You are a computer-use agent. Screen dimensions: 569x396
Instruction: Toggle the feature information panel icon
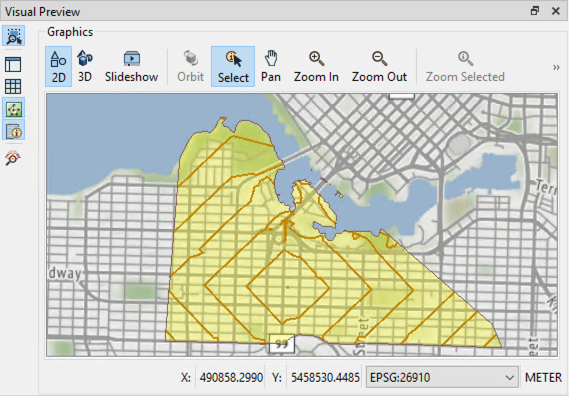tap(14, 131)
